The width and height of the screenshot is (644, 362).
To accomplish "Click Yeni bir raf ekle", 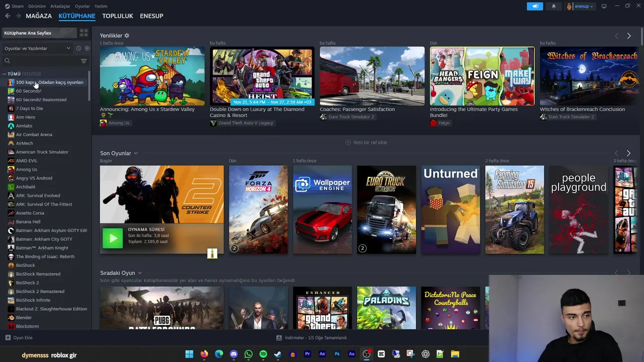I will [366, 142].
